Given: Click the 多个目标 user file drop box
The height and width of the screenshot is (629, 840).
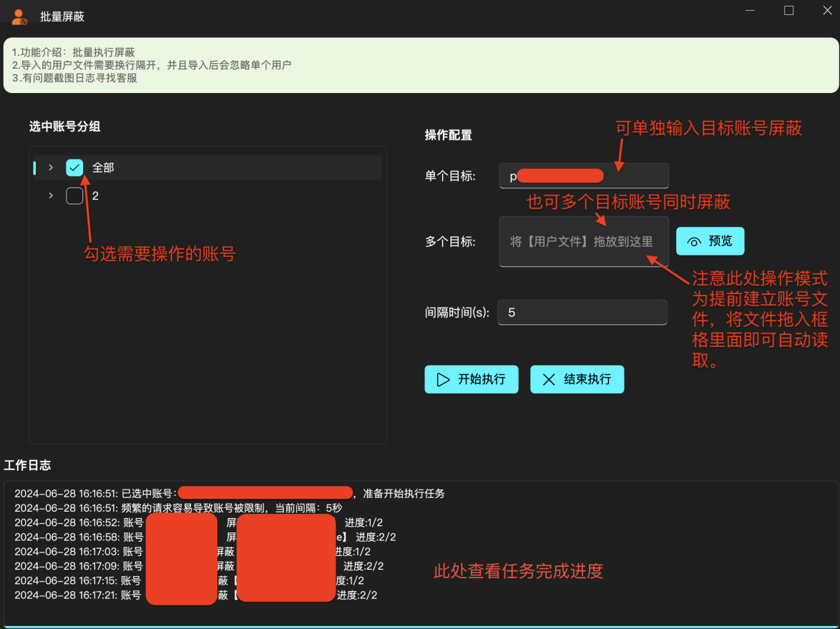Looking at the screenshot, I should [584, 242].
